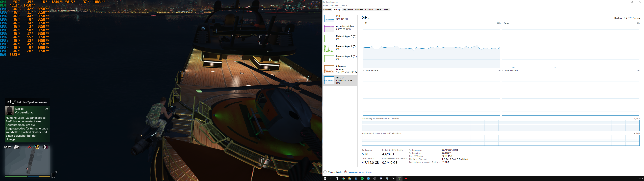This screenshot has height=181, width=644.
Task: Switch to the App-Verlauf tab
Action: pos(347,10)
